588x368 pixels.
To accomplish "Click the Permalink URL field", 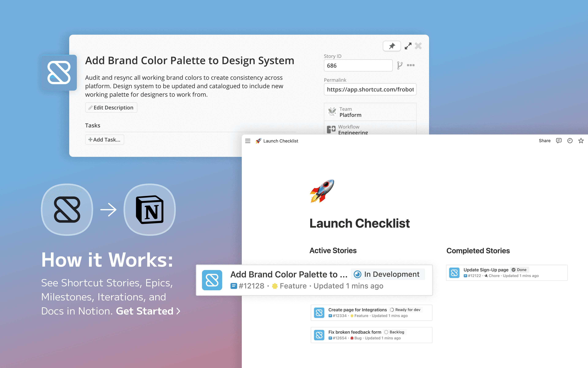I will point(370,89).
